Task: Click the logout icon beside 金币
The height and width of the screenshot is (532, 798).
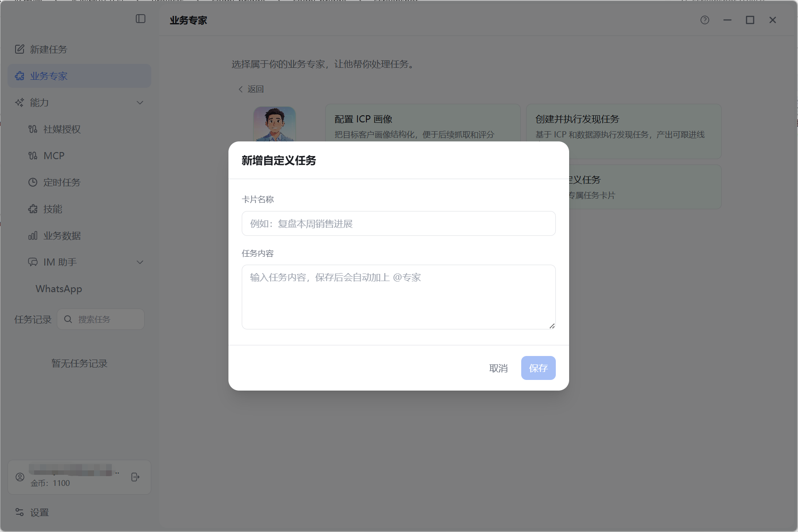Action: 136,477
